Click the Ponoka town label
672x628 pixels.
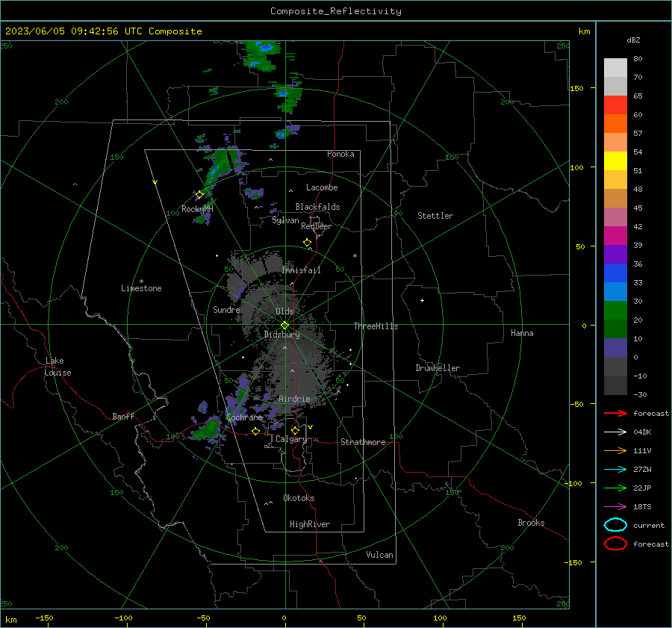(340, 154)
